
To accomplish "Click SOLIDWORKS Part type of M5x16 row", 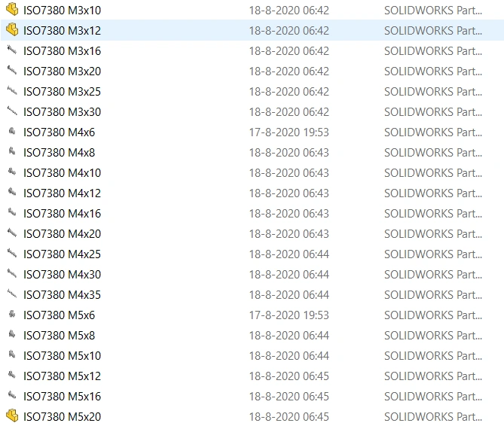I will [433, 397].
